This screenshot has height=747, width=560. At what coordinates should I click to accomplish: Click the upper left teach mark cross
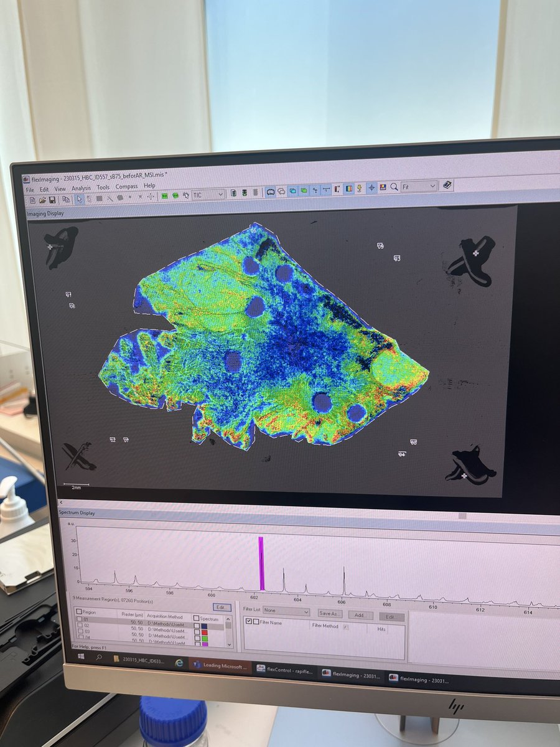(50, 247)
